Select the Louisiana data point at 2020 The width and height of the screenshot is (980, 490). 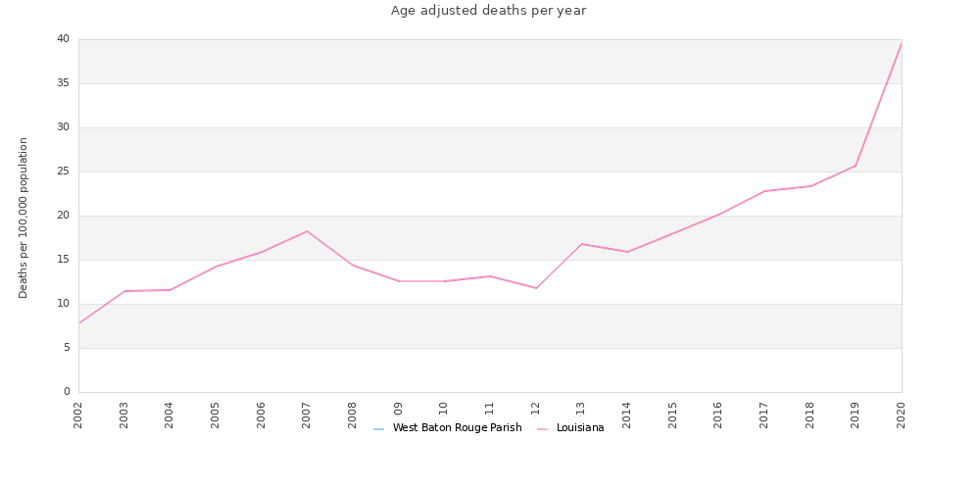coord(902,43)
